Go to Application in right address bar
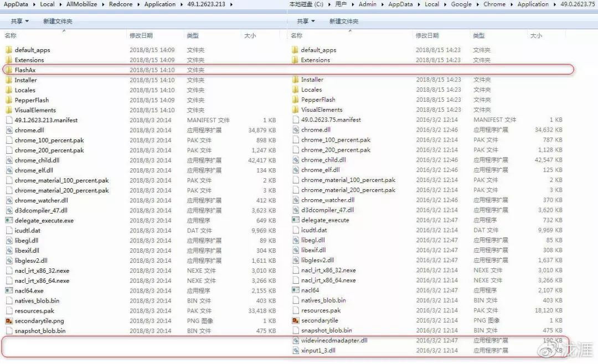 click(533, 4)
